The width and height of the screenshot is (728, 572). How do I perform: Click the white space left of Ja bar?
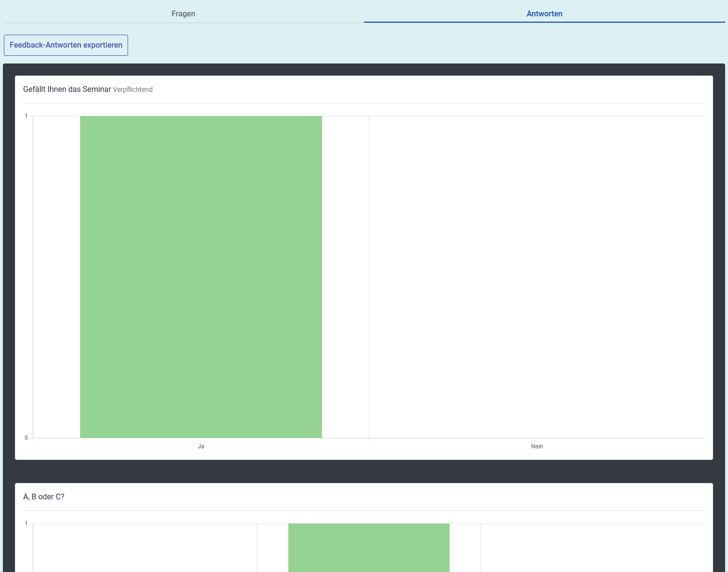56,277
